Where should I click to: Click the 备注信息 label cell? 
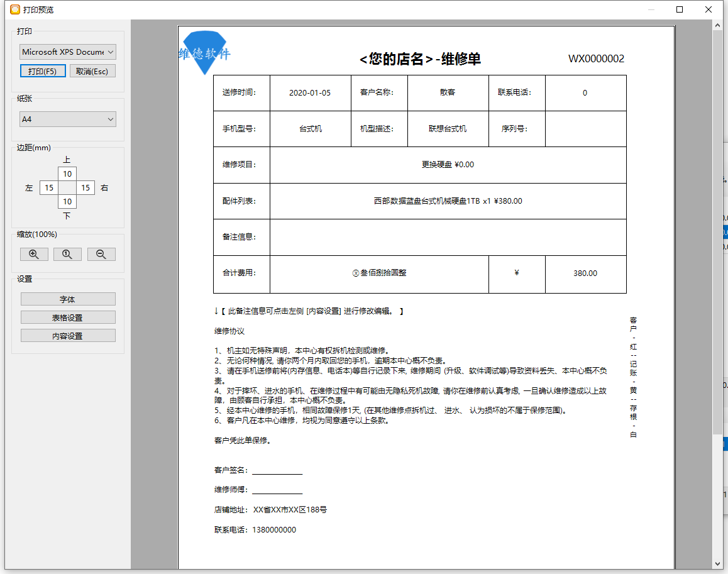pyautogui.click(x=241, y=237)
